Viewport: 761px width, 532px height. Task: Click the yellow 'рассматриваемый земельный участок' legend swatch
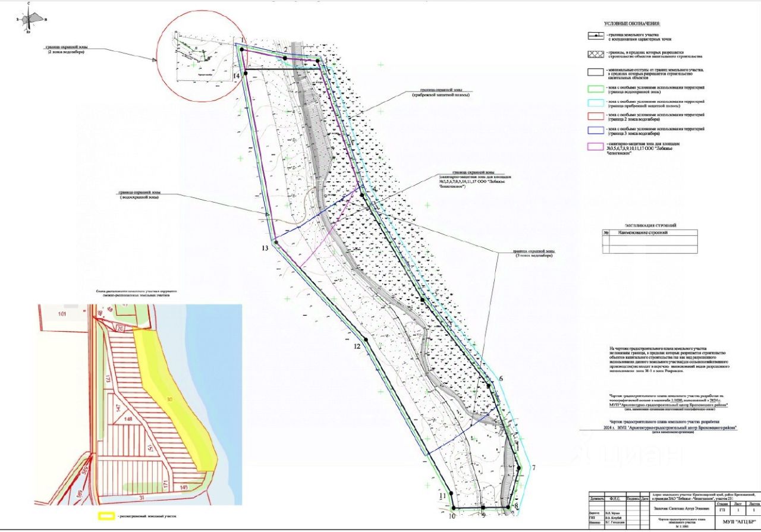point(106,516)
